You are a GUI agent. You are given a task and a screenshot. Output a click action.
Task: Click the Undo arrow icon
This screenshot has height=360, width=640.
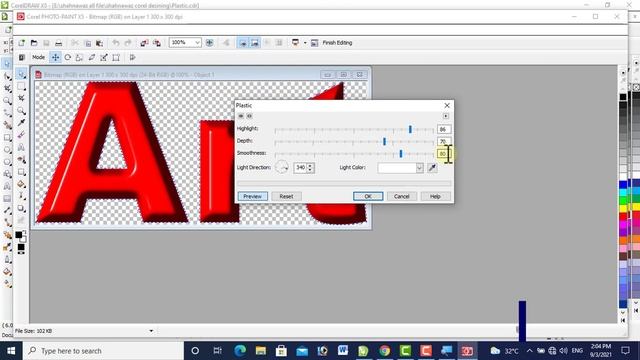116,43
